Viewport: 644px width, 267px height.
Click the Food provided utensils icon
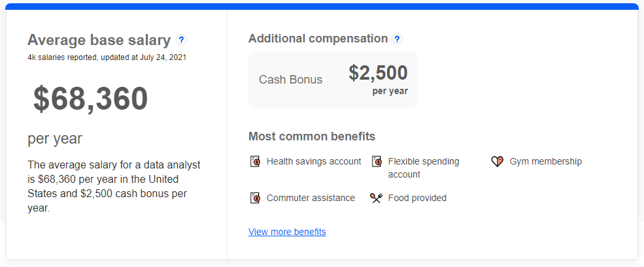click(x=376, y=198)
